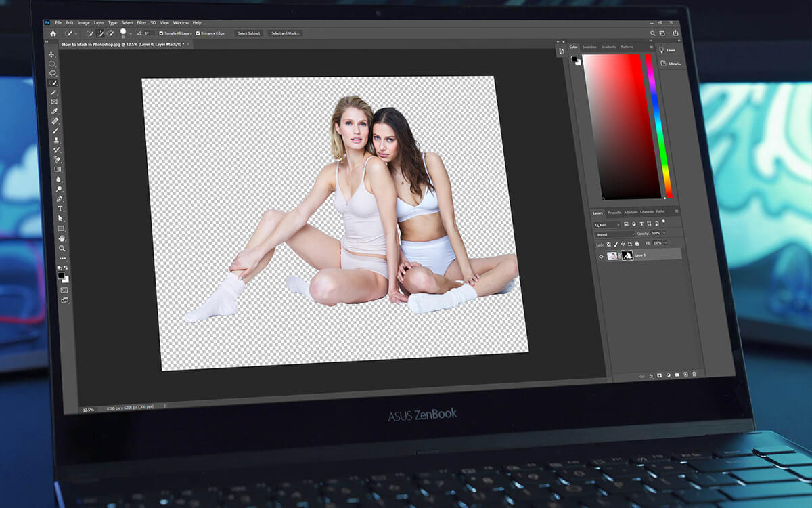Hide the Layer 0 layer

[x=600, y=257]
